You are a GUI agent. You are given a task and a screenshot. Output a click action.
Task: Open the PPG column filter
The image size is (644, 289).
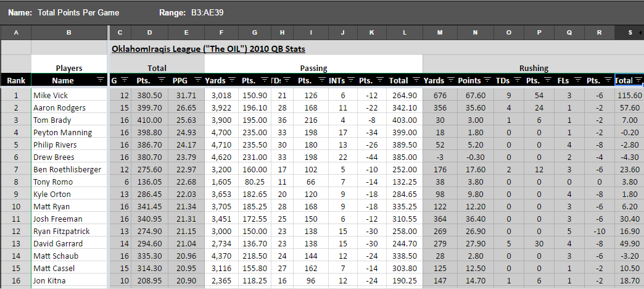(198, 80)
